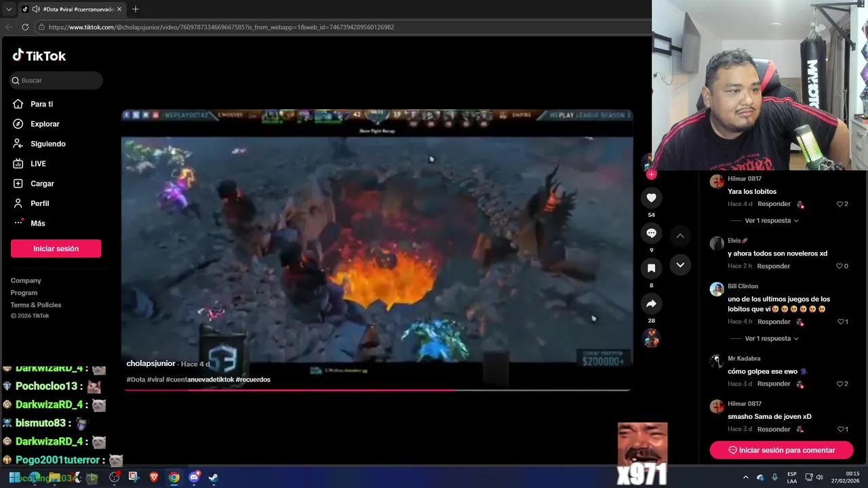Click Responder on Bill Clinton's comment
Image resolution: width=868 pixels, height=488 pixels.
pos(774,322)
